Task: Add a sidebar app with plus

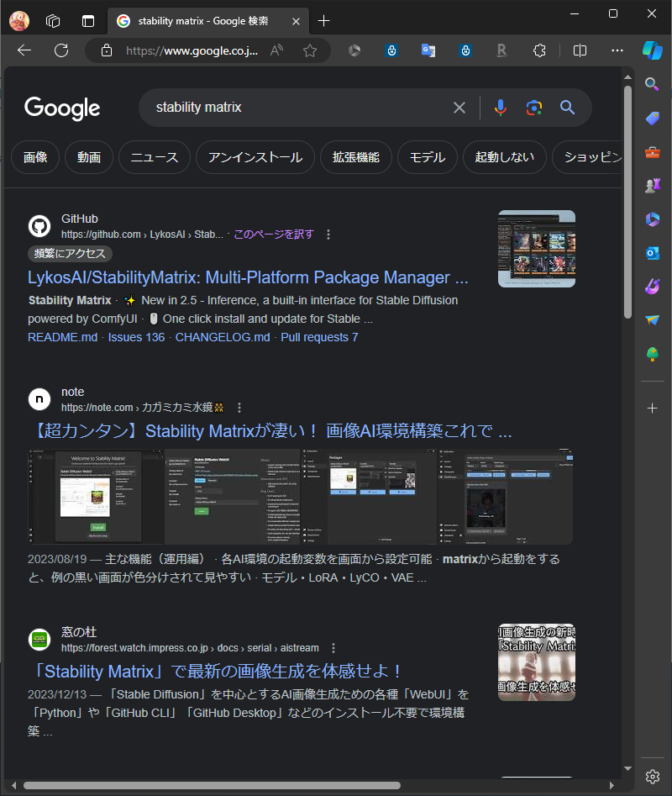Action: (x=652, y=409)
